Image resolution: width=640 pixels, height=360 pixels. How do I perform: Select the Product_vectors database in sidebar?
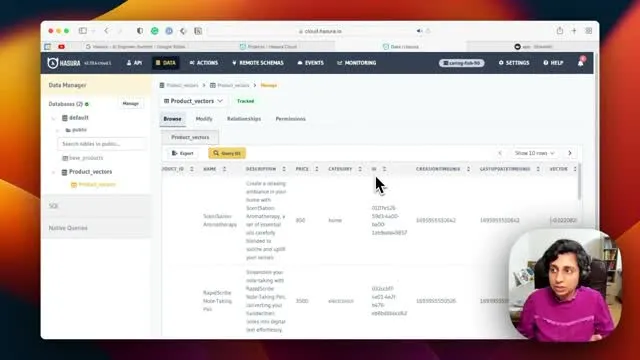click(87, 172)
